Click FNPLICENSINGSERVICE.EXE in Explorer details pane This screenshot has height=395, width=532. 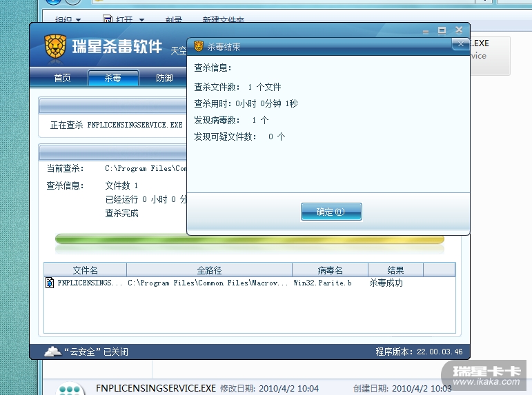[156, 388]
